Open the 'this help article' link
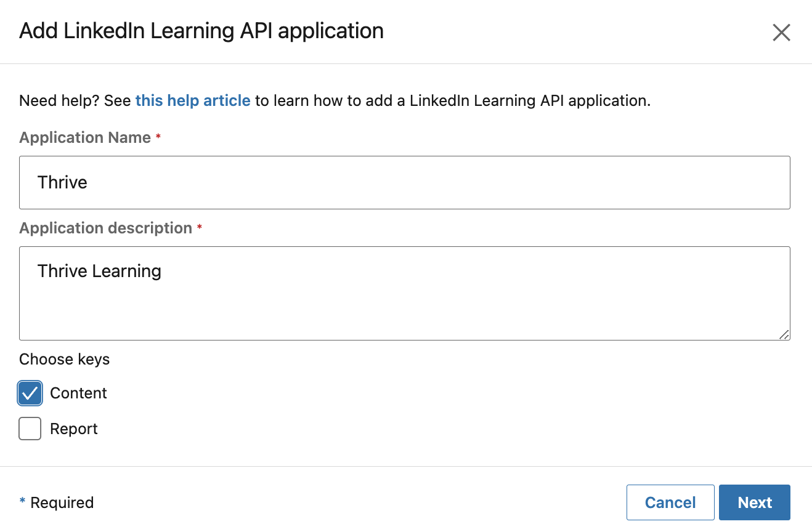Image resolution: width=812 pixels, height=532 pixels. coord(193,100)
